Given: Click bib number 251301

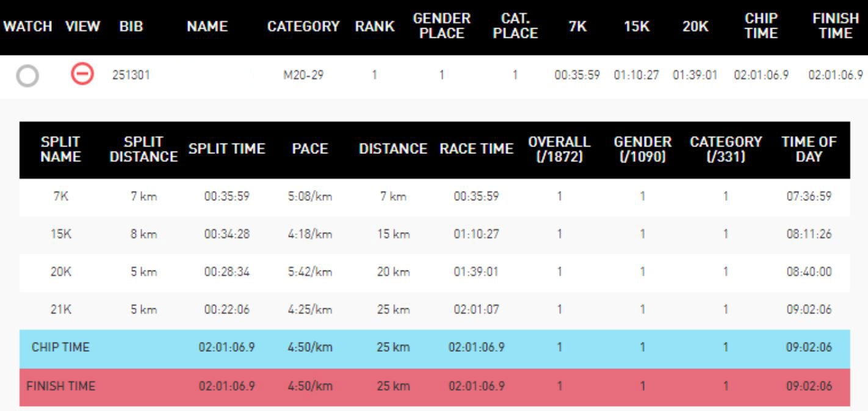Looking at the screenshot, I should [131, 76].
